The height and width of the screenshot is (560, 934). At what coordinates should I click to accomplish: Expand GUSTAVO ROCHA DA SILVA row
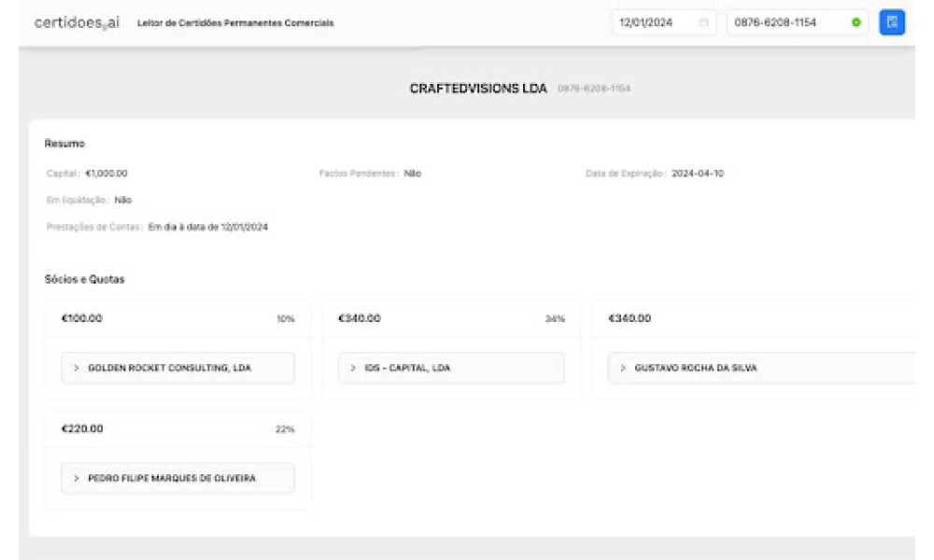[x=761, y=368]
